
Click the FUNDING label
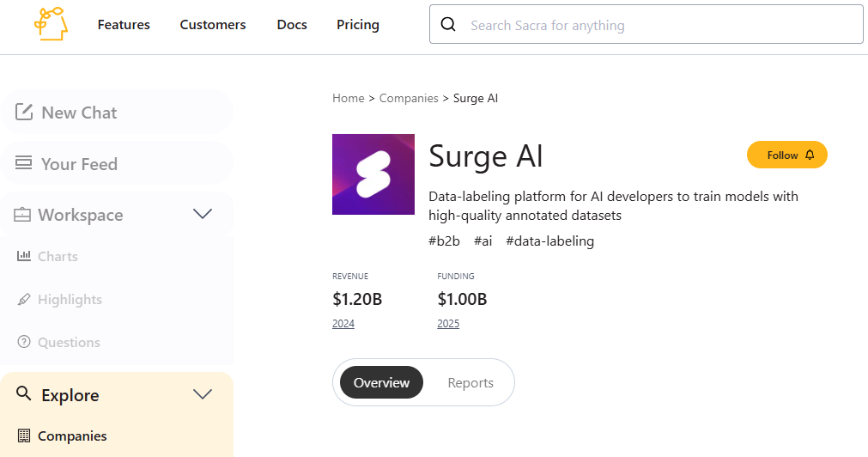tap(456, 276)
